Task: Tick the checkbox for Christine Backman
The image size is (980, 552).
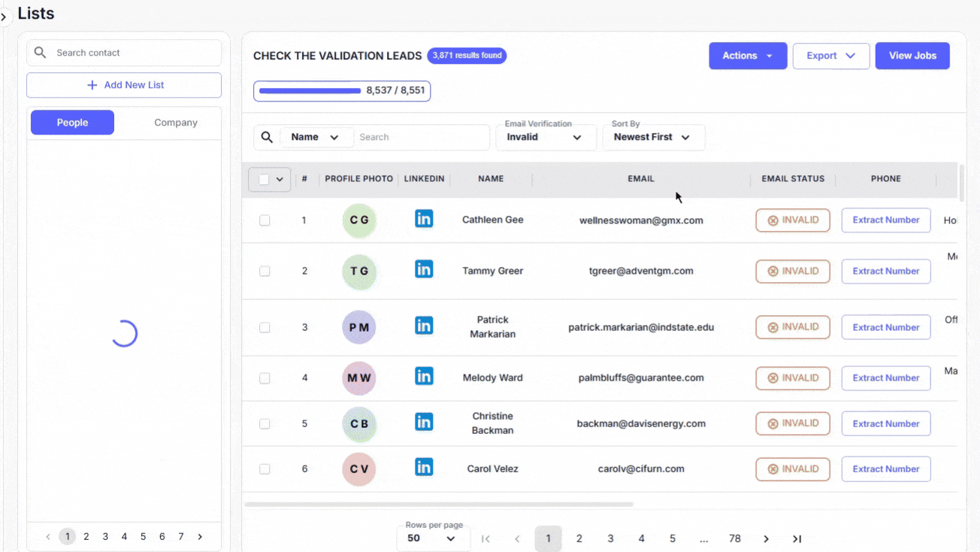Action: coord(265,424)
